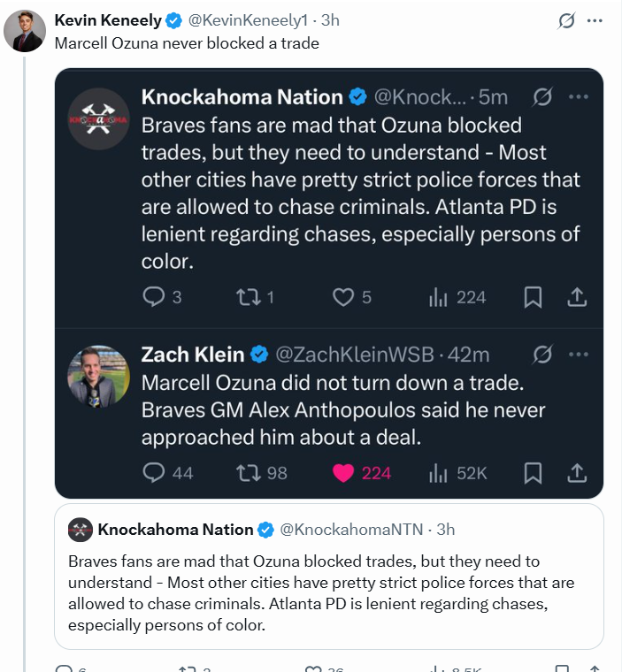This screenshot has height=672, width=622.
Task: Click Grok icon on Kevin Keneely's tweet
Action: 566,20
